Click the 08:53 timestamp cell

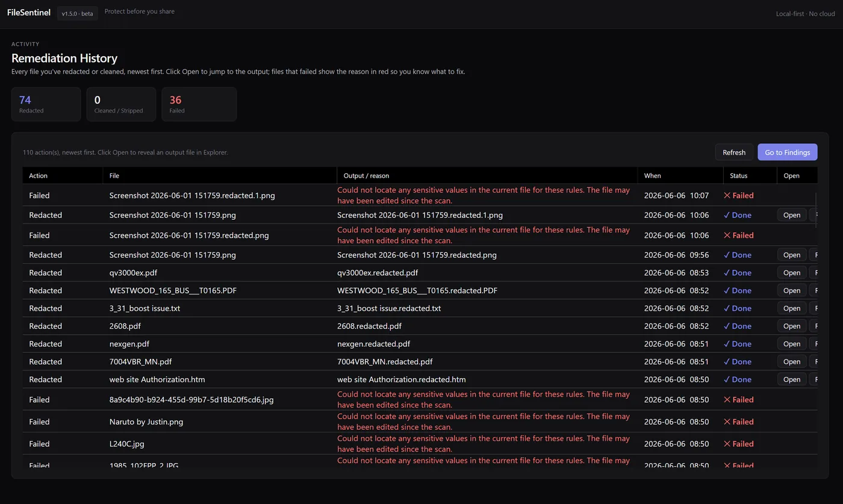676,273
